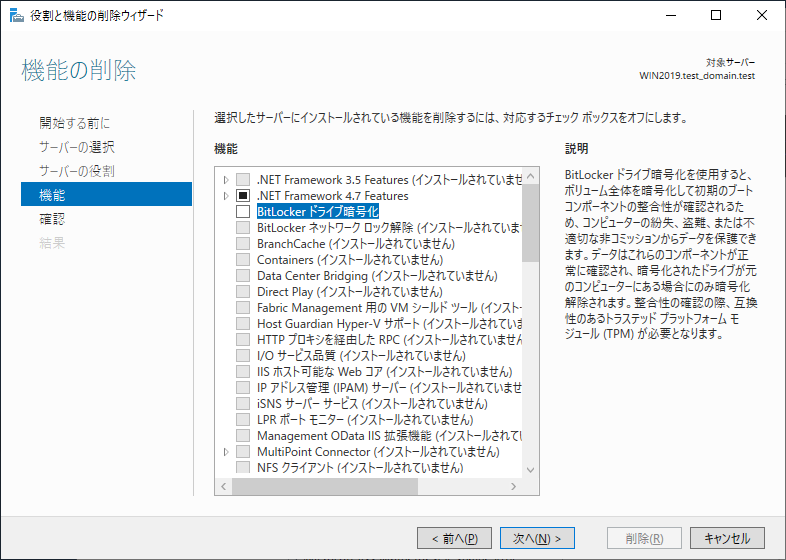Select IIS ホスト可能な Web コア row
The height and width of the screenshot is (560, 786).
tap(384, 372)
